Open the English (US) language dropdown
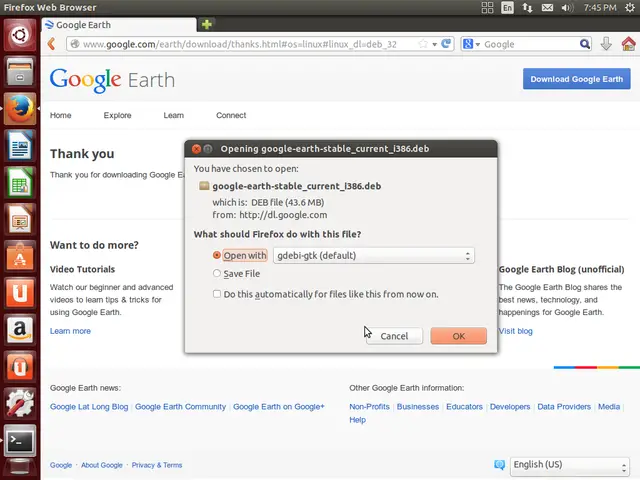The image size is (640, 480). point(569,466)
